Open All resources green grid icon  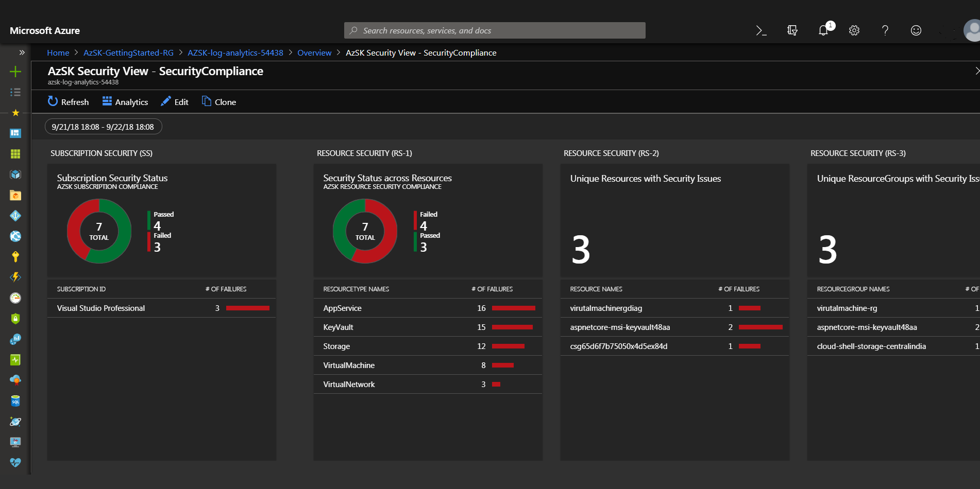15,154
